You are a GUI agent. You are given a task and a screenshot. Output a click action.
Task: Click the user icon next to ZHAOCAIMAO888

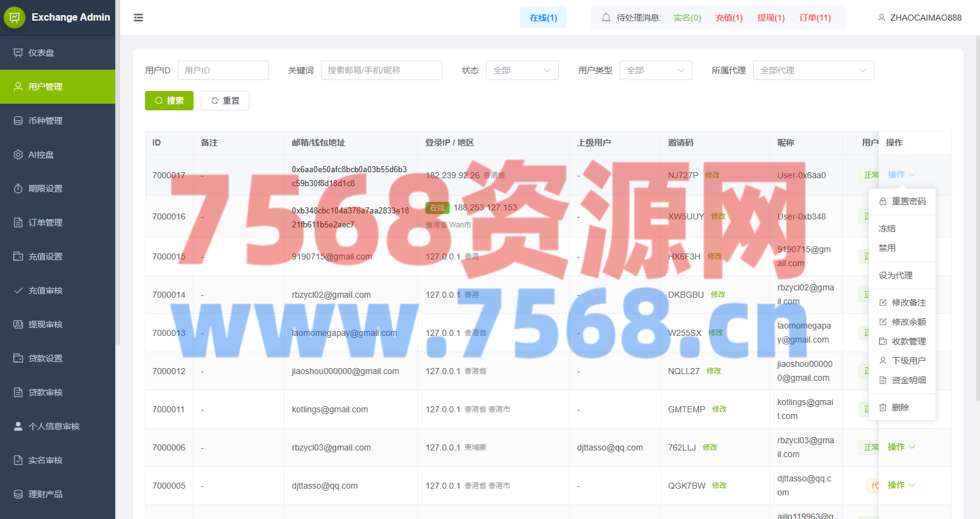pos(881,18)
